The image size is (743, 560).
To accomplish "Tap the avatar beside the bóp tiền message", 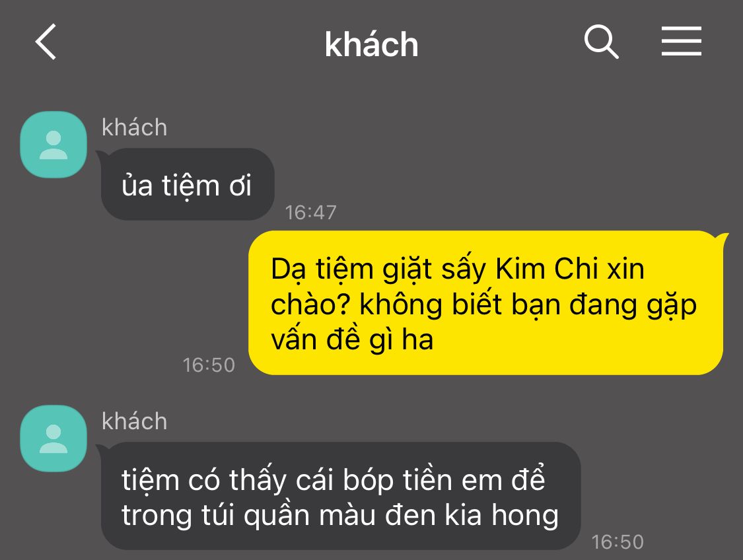I will (x=53, y=438).
